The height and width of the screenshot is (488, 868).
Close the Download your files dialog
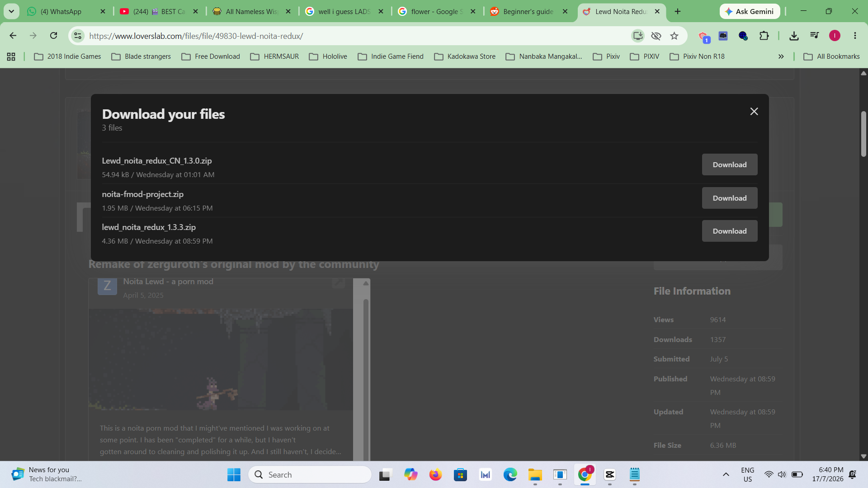click(x=754, y=112)
